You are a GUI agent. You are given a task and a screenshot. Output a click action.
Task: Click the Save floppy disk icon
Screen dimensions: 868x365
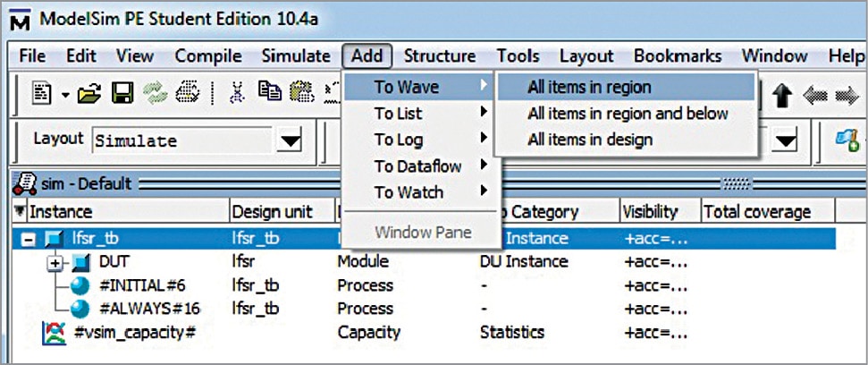click(x=122, y=91)
